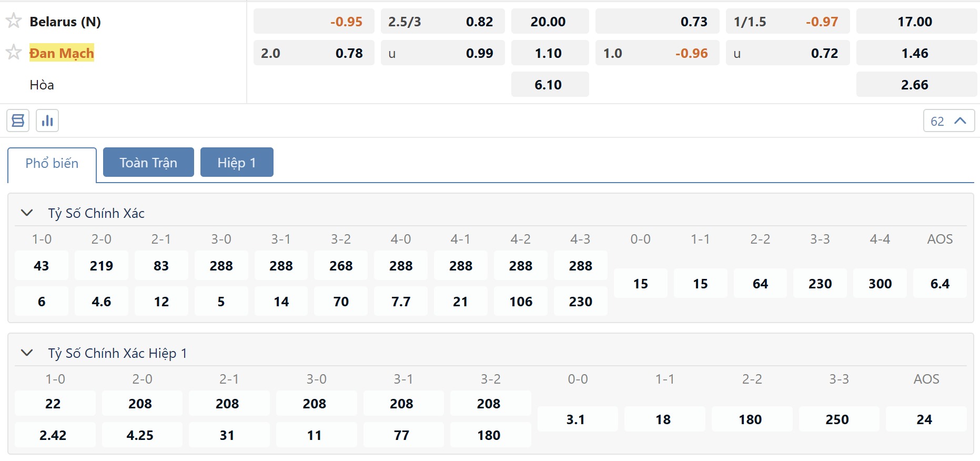The height and width of the screenshot is (461, 980).
Task: Bet full-match AOS at 6.4
Action: (939, 284)
